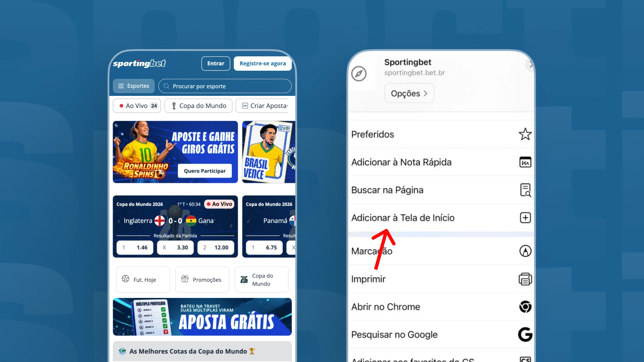Click the football icon in Fut. Hoje
The width and height of the screenshot is (644, 362).
[x=125, y=279]
